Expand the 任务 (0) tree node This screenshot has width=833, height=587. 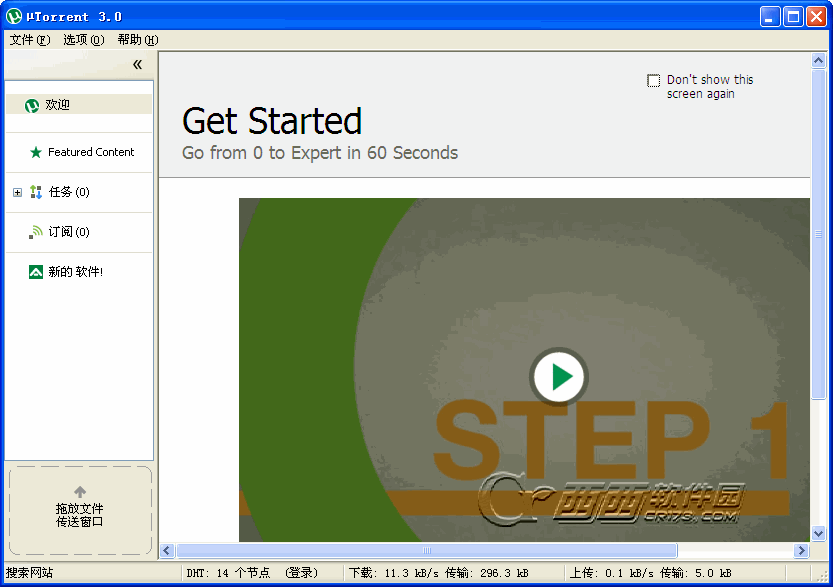click(18, 192)
